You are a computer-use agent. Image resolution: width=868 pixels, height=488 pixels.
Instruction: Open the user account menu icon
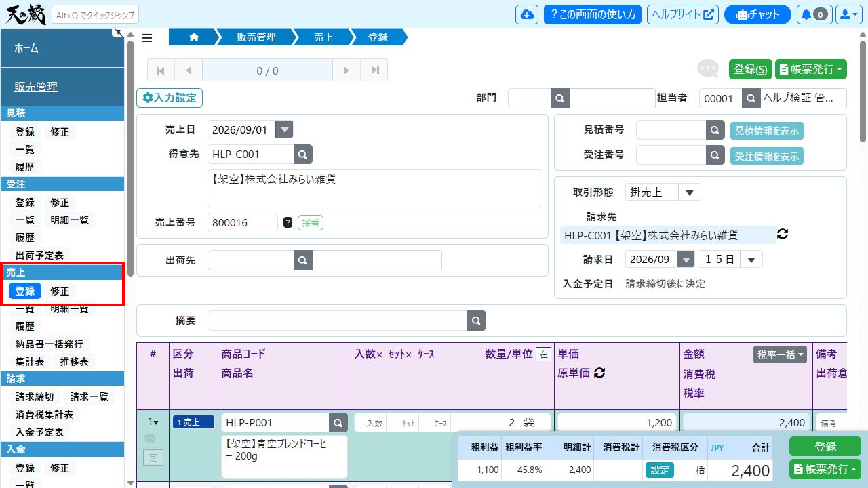click(x=848, y=14)
